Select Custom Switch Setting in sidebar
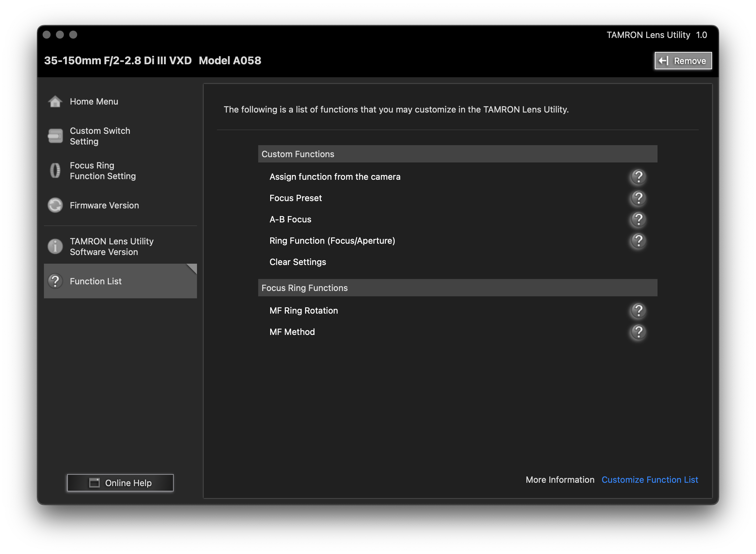The height and width of the screenshot is (554, 756). [x=100, y=136]
